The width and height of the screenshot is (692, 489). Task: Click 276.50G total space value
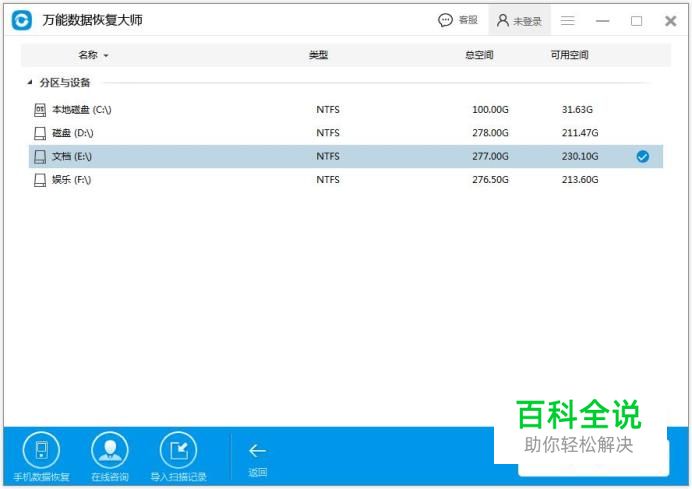(490, 180)
